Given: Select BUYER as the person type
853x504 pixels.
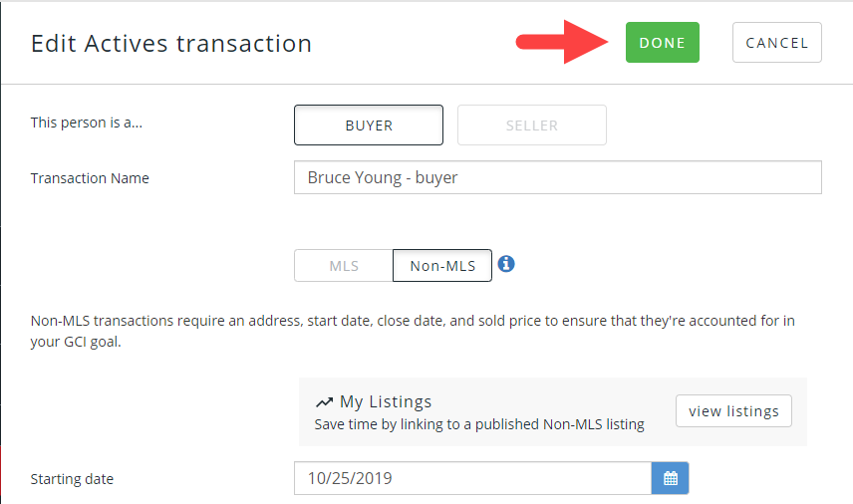Looking at the screenshot, I should 369,126.
